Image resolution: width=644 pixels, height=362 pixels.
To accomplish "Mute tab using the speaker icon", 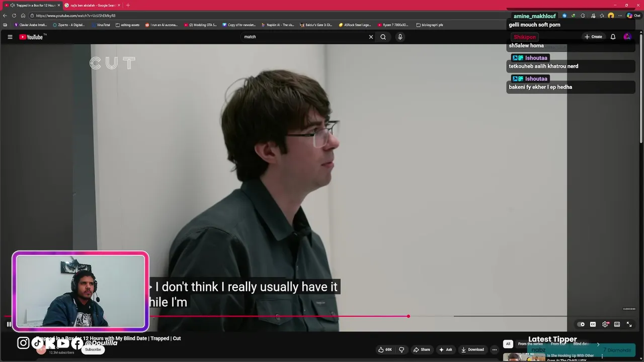I will (12, 5).
